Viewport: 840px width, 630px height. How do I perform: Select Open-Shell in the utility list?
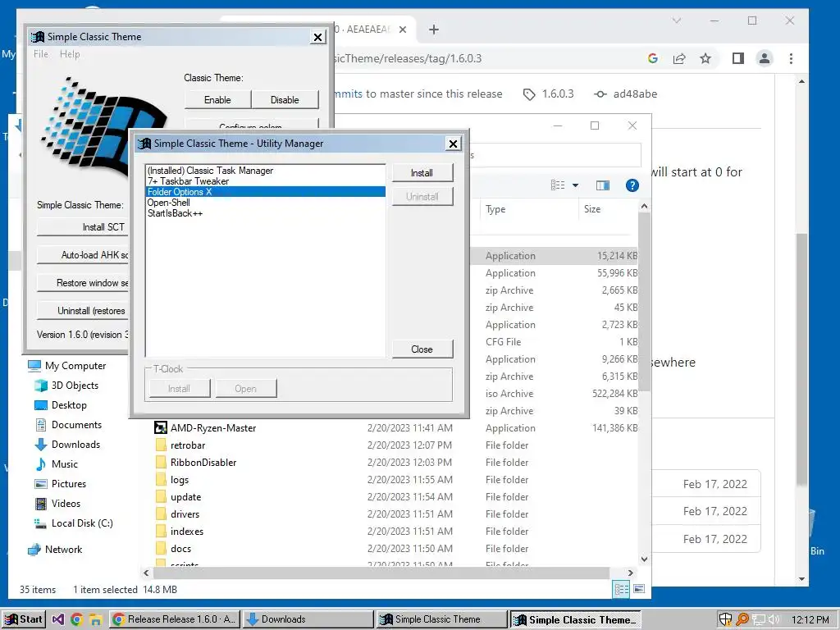pyautogui.click(x=266, y=203)
